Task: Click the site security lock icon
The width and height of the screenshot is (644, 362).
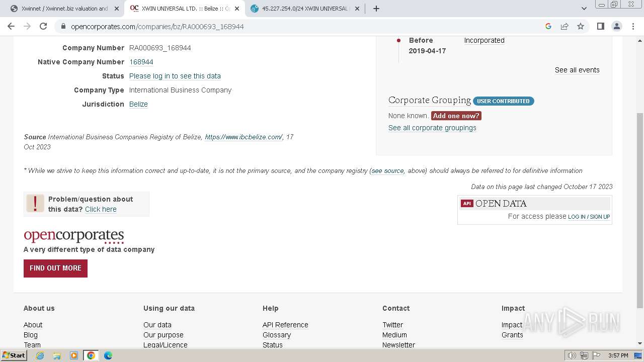Action: point(63,26)
